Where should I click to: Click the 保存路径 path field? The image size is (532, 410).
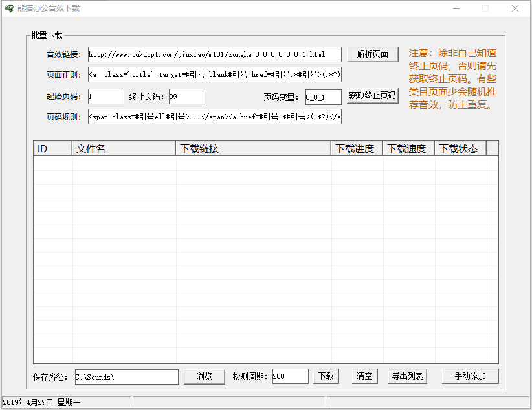coord(126,377)
